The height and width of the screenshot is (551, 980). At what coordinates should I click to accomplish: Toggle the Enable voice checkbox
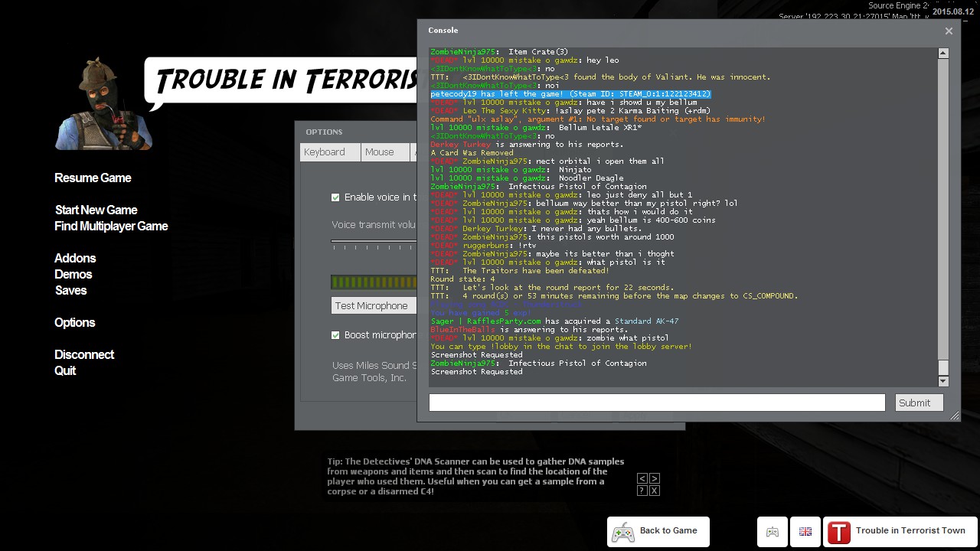tap(335, 197)
